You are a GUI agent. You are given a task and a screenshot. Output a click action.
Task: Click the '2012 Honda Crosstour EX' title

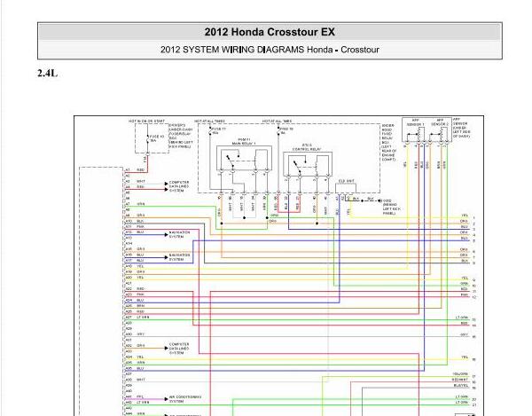[x=270, y=32]
